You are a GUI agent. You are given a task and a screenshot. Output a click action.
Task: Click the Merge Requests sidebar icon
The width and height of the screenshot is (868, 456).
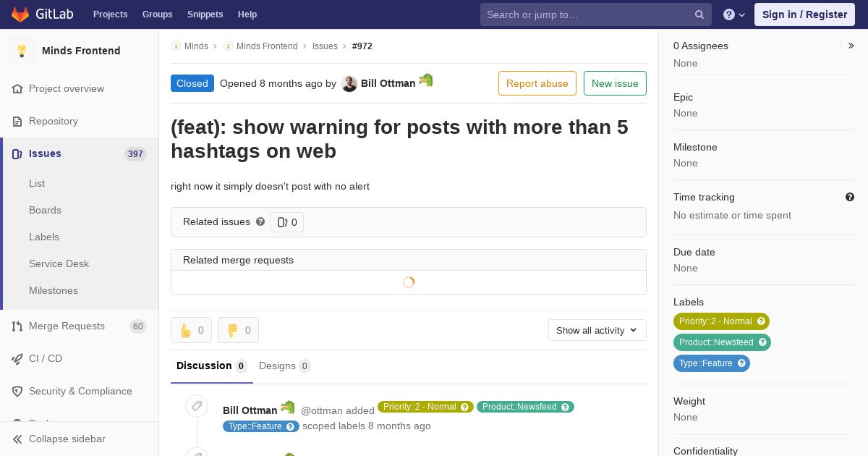tap(17, 326)
